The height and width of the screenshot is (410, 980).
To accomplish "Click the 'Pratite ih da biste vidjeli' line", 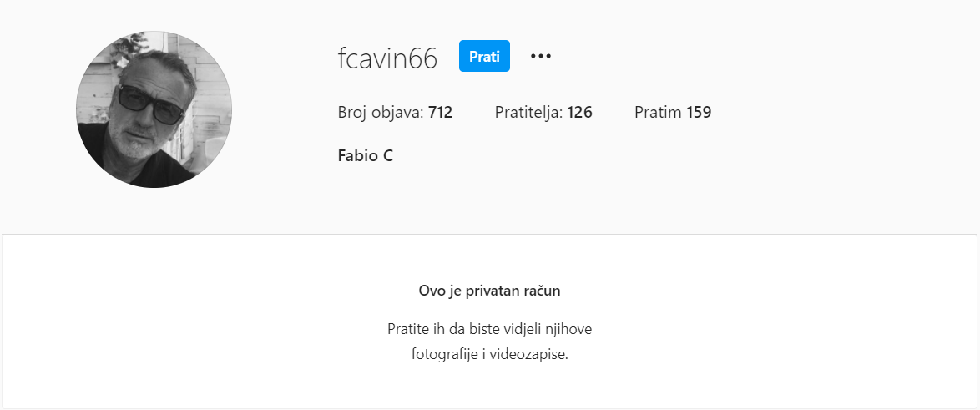I will (x=489, y=329).
